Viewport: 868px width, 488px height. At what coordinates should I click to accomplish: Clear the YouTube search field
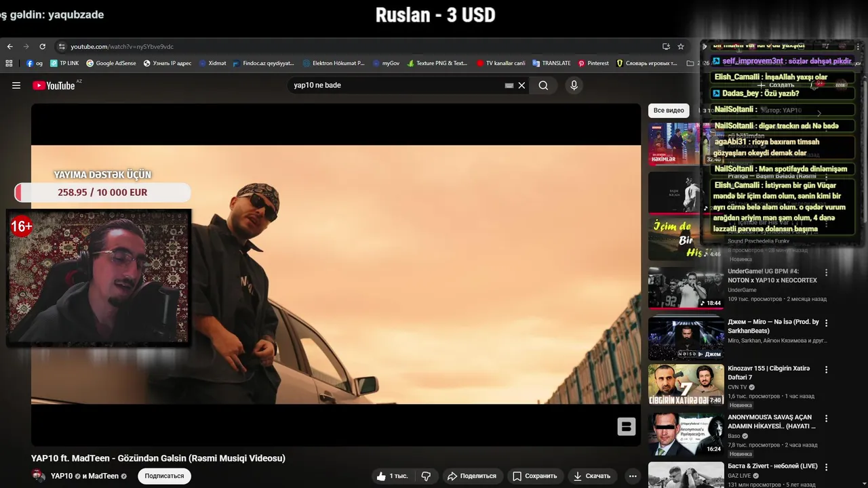coord(521,85)
